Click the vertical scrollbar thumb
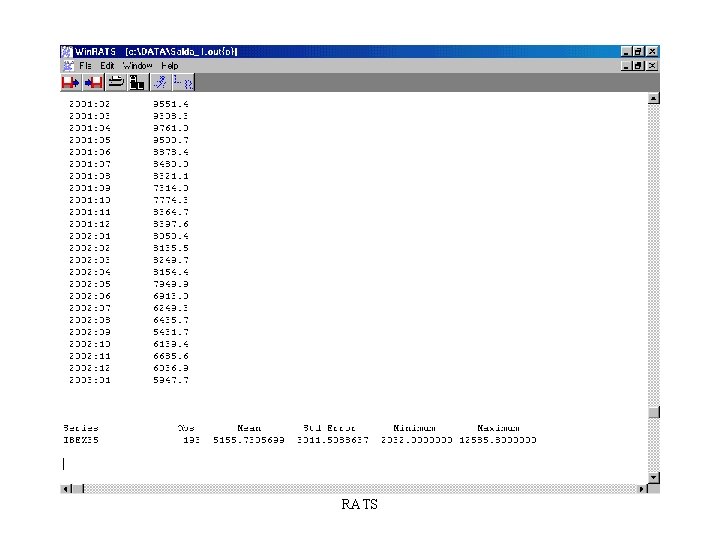The image size is (720, 540). 653,412
